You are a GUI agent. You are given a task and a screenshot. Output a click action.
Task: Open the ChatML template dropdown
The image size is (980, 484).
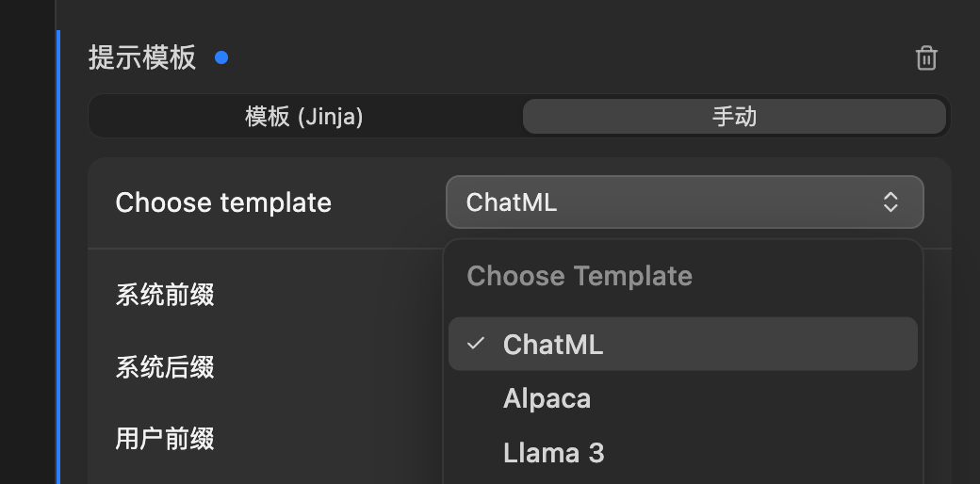[684, 202]
